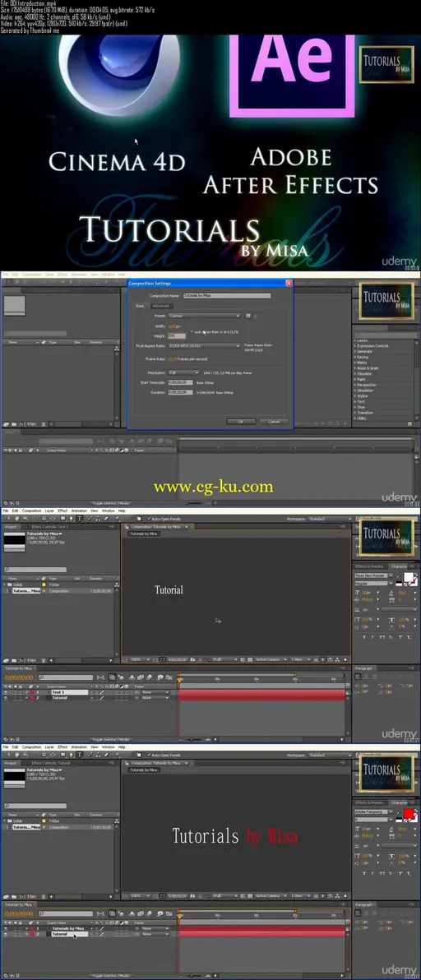The width and height of the screenshot is (421, 980).
Task: Toggle Auto-Open Panels checkbox in the Text 1 frame
Action: click(x=150, y=518)
